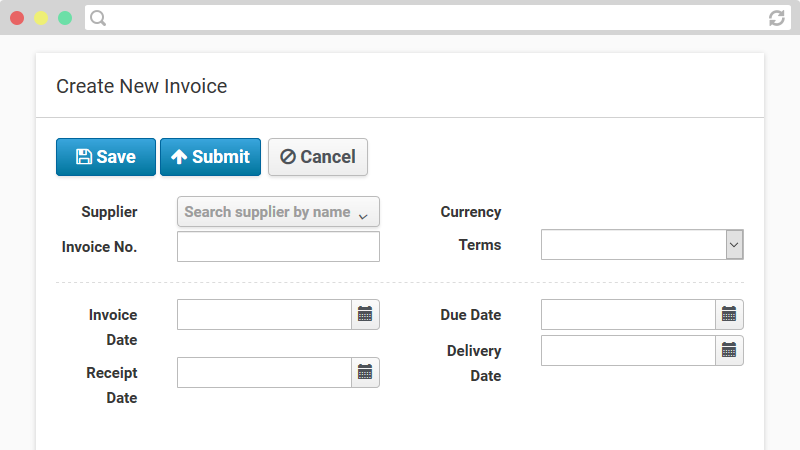Viewport: 800px width, 450px height.
Task: Cancel invoice creation
Action: (318, 157)
